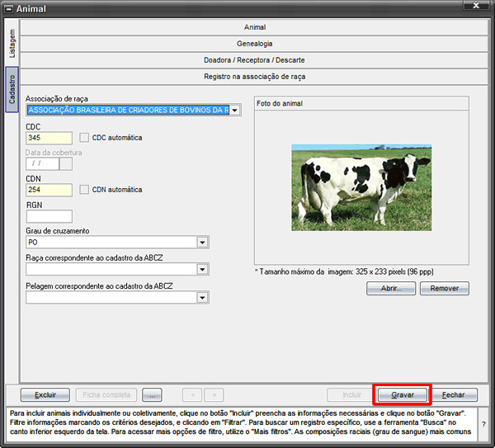Switch to the Listagem side tab
Image resolution: width=495 pixels, height=448 pixels.
click(x=12, y=43)
